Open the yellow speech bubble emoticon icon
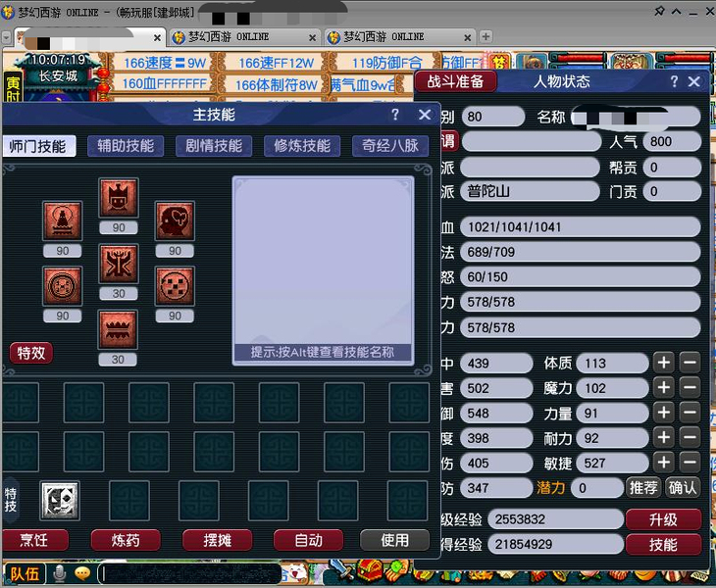Screen dimensions: 716x588 click(82, 574)
